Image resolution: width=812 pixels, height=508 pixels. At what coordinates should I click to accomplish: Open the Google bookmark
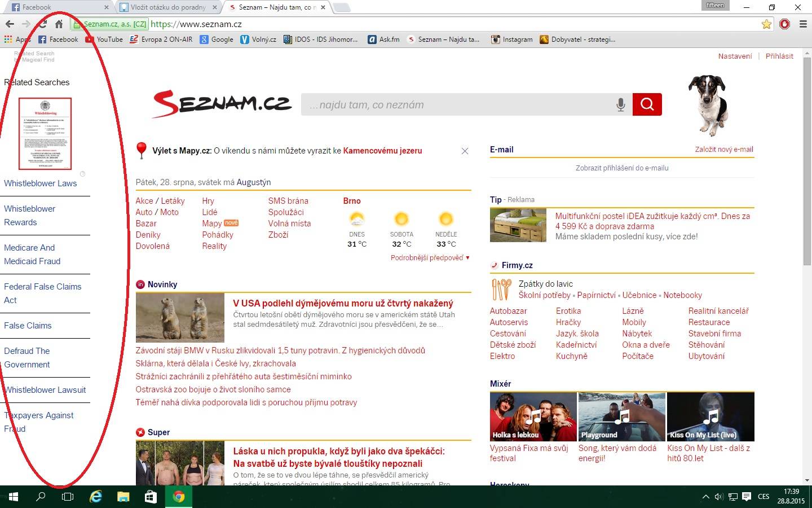[217, 40]
